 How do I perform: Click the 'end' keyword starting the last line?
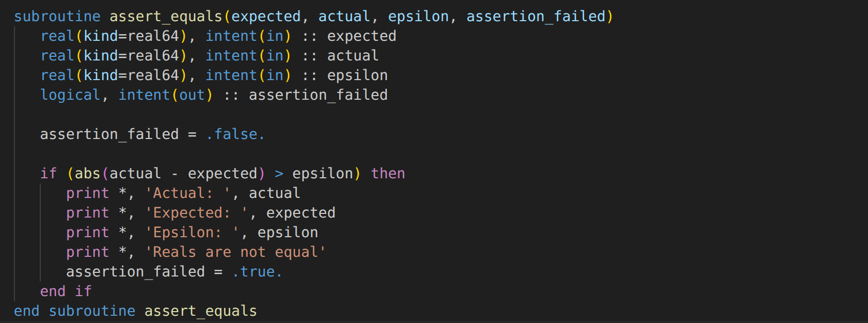(x=27, y=311)
